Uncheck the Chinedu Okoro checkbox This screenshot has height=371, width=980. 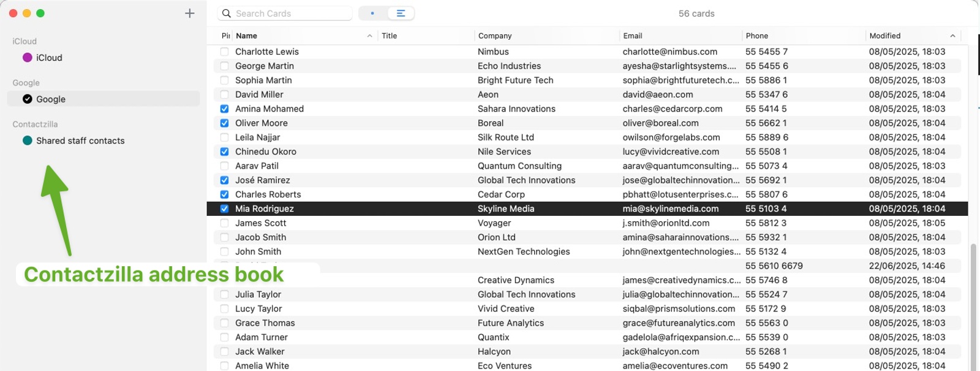[224, 151]
